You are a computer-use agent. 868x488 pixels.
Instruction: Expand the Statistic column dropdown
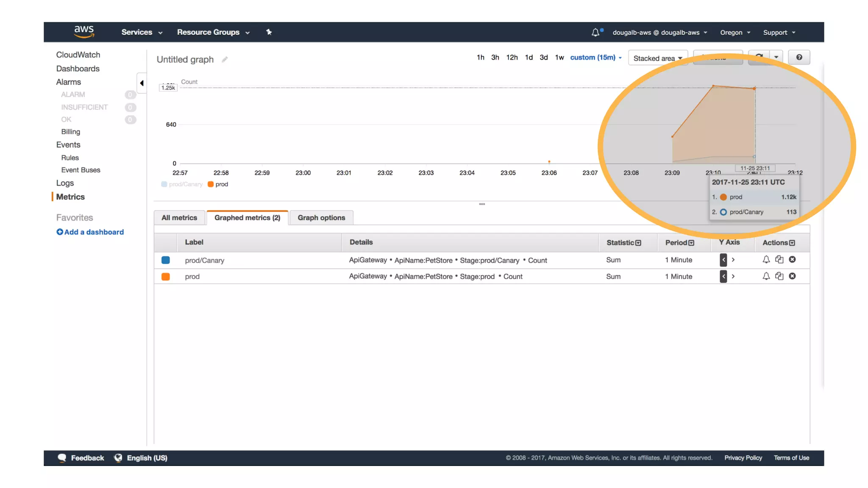pos(638,243)
